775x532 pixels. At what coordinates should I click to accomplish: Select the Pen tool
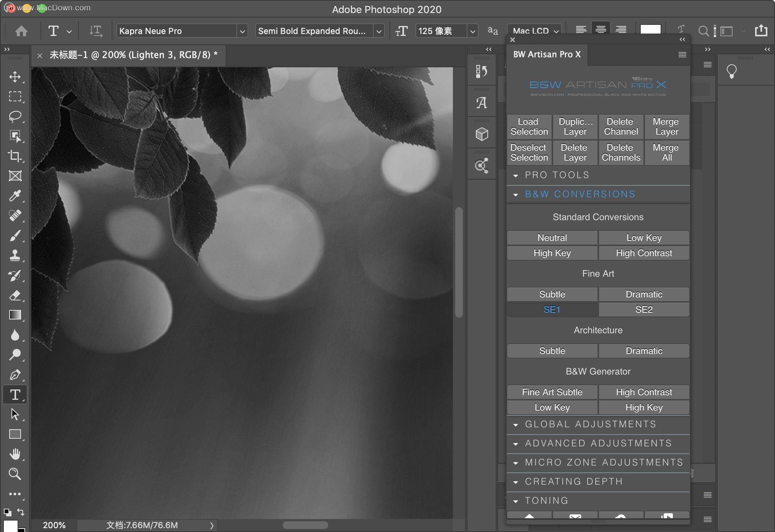pos(15,375)
